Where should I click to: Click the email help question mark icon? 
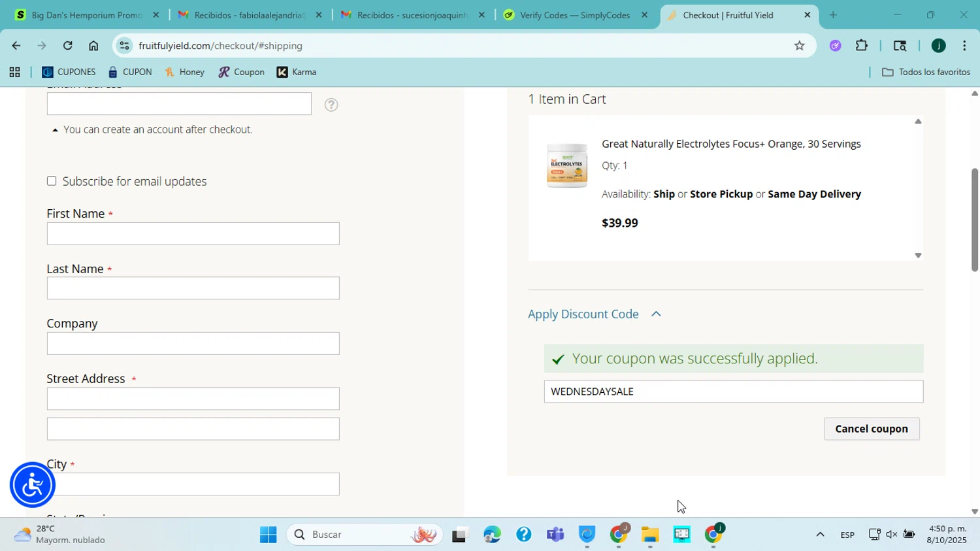pos(331,105)
